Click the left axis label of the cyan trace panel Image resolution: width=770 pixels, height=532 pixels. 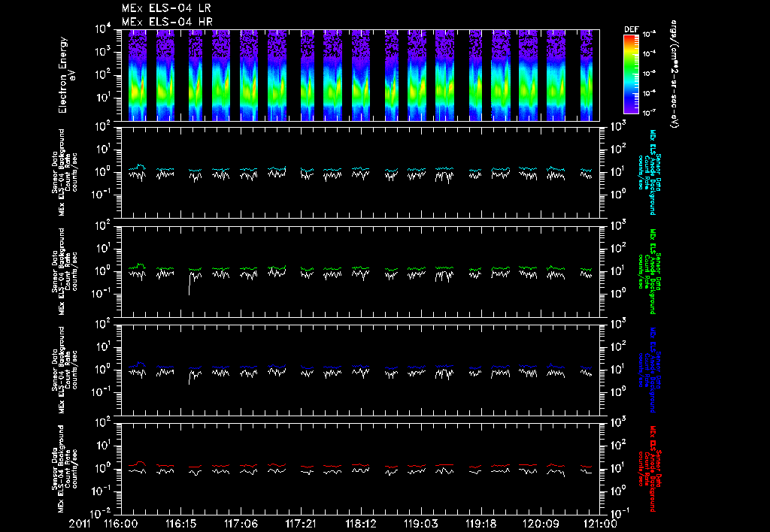(65, 172)
